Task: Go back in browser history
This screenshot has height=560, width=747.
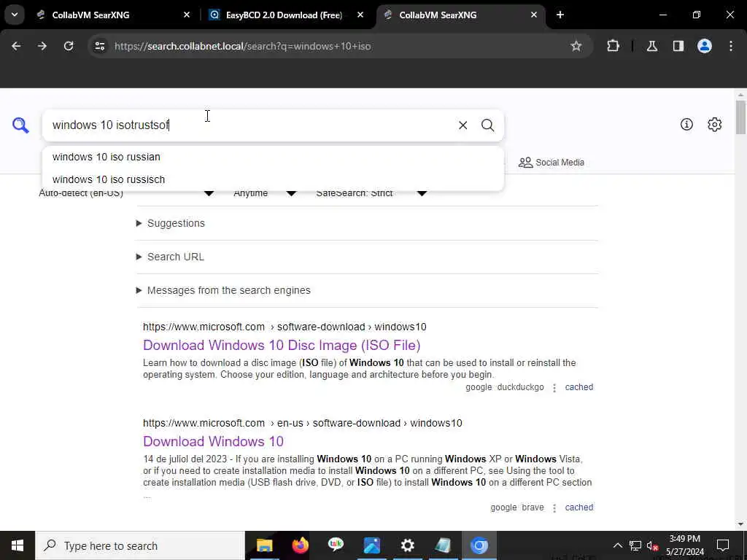Action: click(16, 46)
